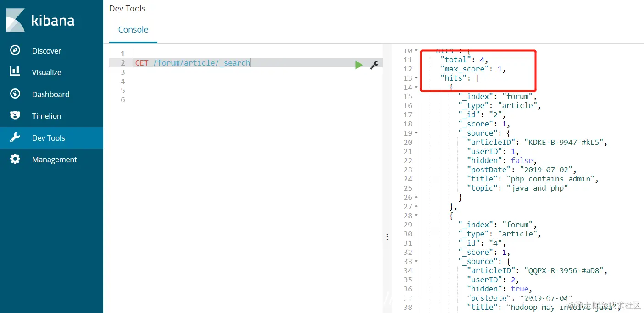Collapse _source fold arrow at line 19
This screenshot has width=644, height=313.
[416, 133]
